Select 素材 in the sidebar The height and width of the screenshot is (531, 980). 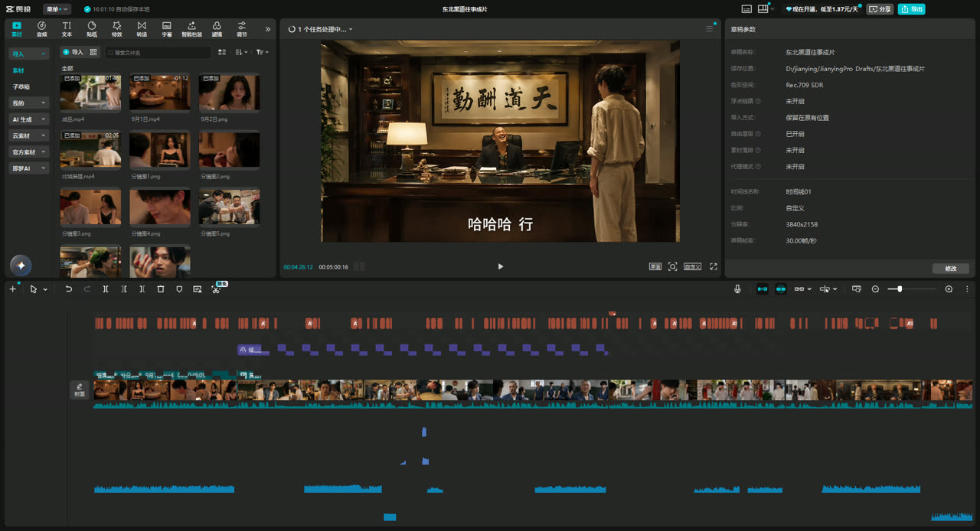(x=18, y=70)
